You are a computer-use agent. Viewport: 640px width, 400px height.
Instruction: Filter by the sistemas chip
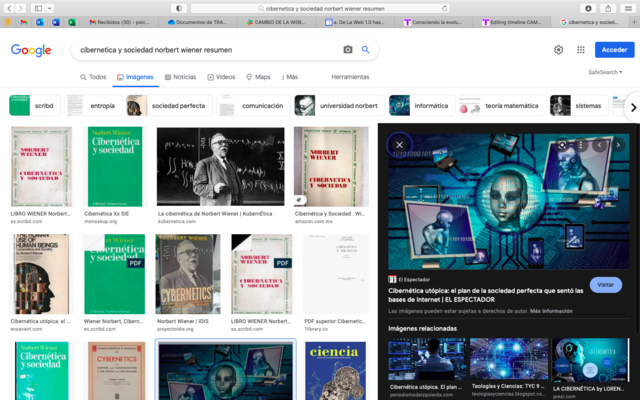[579, 106]
